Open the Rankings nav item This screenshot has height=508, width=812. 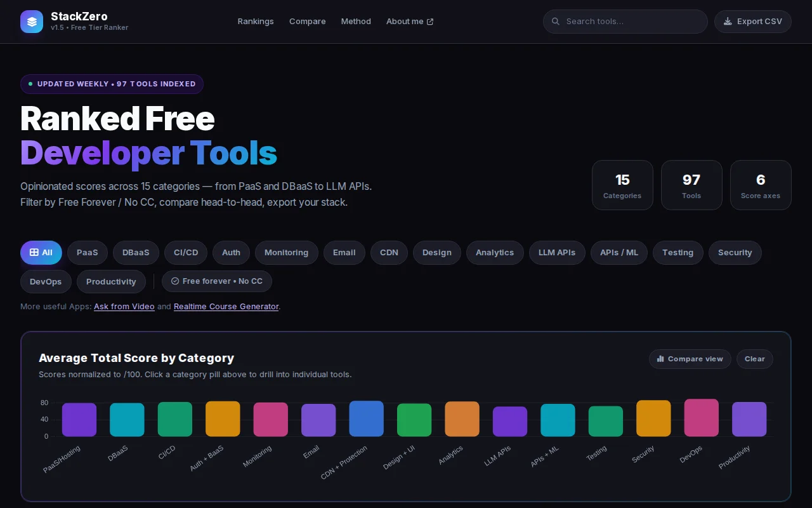coord(256,22)
